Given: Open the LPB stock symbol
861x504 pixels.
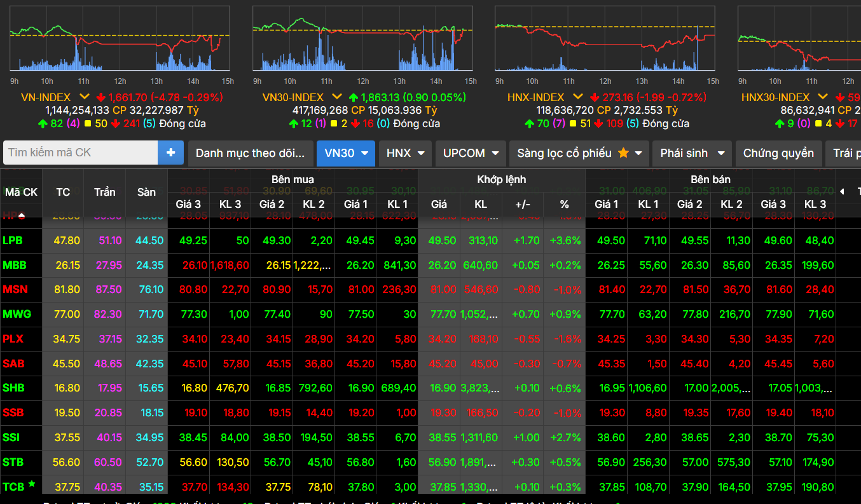Looking at the screenshot, I should pos(13,240).
